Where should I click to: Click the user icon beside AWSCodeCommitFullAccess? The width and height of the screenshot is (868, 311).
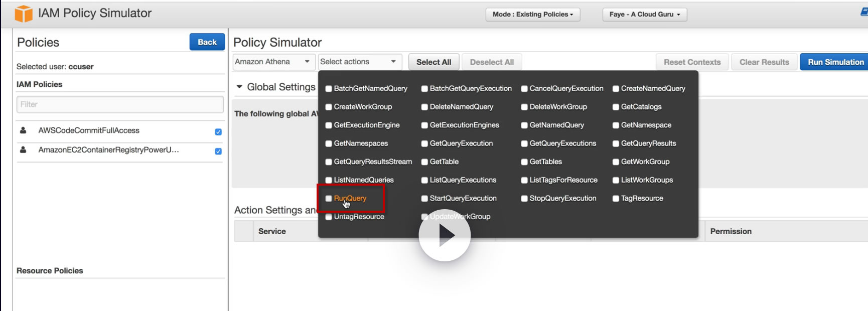pos(23,130)
